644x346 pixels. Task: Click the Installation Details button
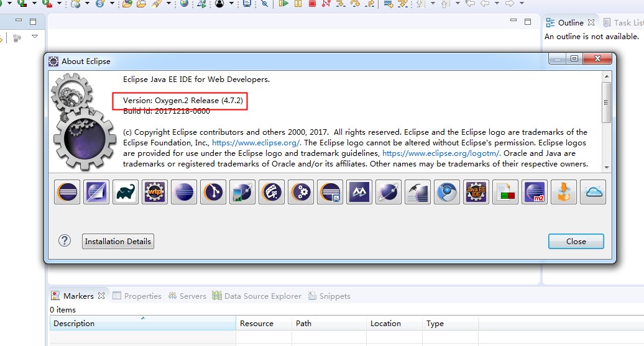click(x=118, y=242)
